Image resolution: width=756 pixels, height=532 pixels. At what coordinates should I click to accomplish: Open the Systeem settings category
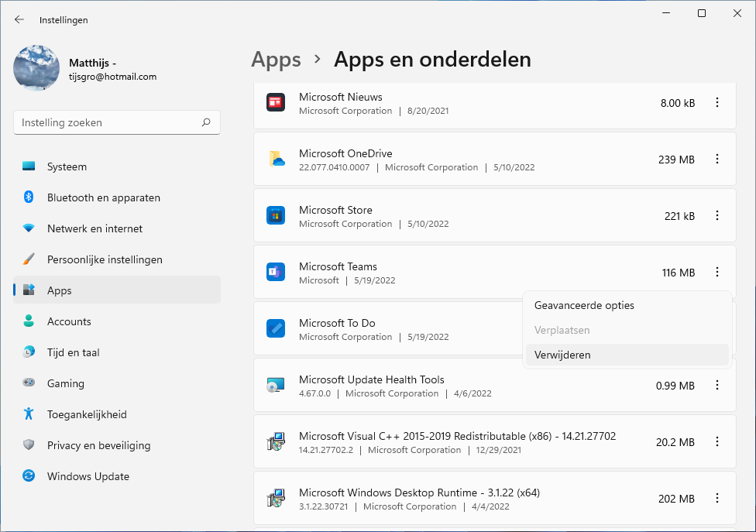point(67,166)
